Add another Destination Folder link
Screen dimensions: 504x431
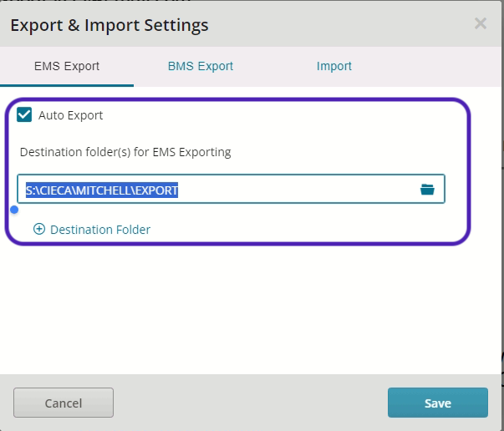(x=100, y=230)
